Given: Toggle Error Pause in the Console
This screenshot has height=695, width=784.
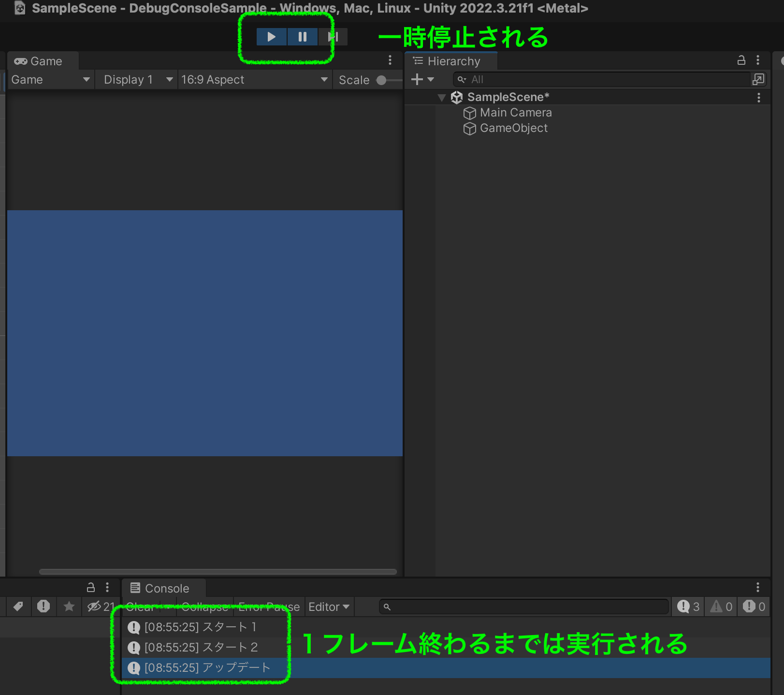Looking at the screenshot, I should coord(269,607).
